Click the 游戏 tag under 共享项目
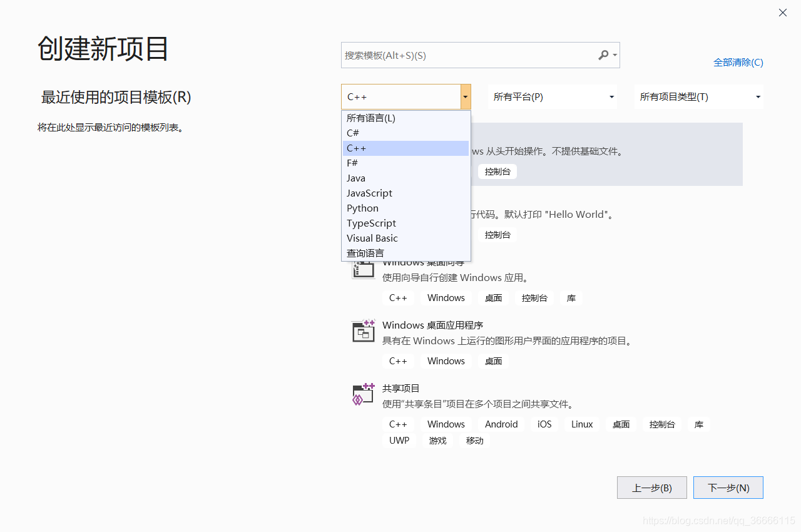801x532 pixels. 438,441
